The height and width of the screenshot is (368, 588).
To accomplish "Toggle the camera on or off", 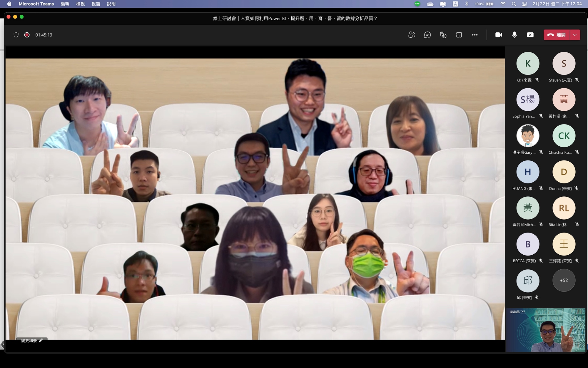I will (x=499, y=35).
